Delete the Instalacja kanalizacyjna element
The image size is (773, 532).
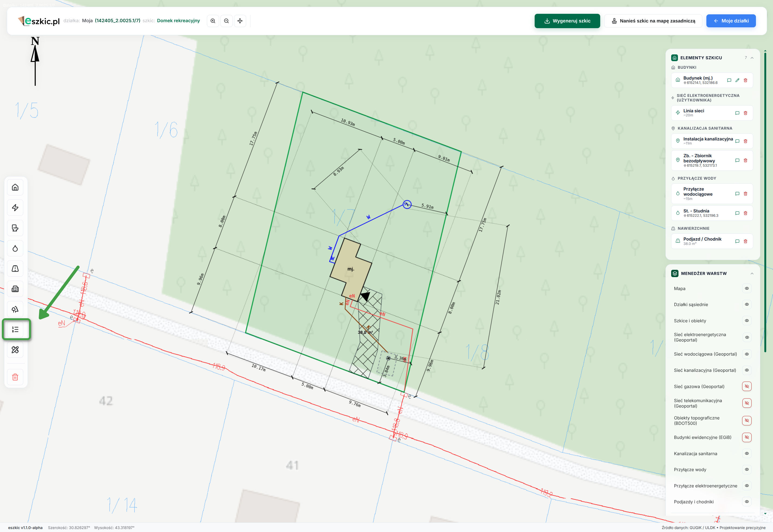(746, 141)
